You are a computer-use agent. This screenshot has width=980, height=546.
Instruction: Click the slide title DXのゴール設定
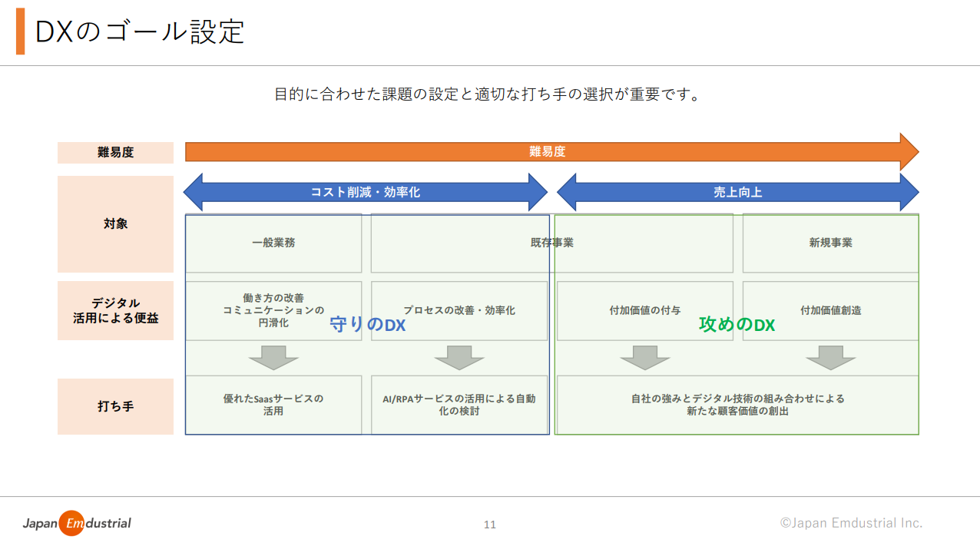[x=140, y=31]
